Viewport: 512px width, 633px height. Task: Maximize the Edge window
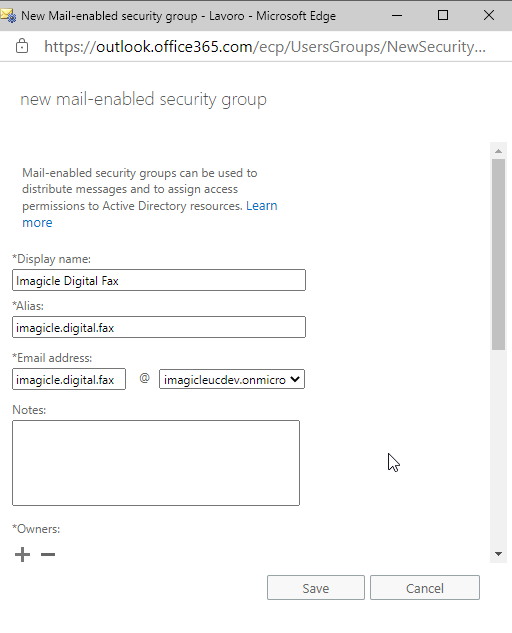[x=443, y=16]
